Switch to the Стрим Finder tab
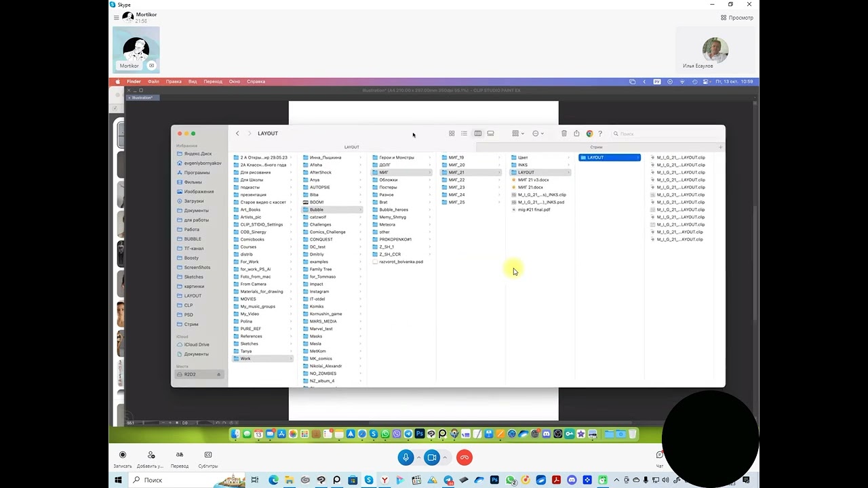 click(596, 147)
